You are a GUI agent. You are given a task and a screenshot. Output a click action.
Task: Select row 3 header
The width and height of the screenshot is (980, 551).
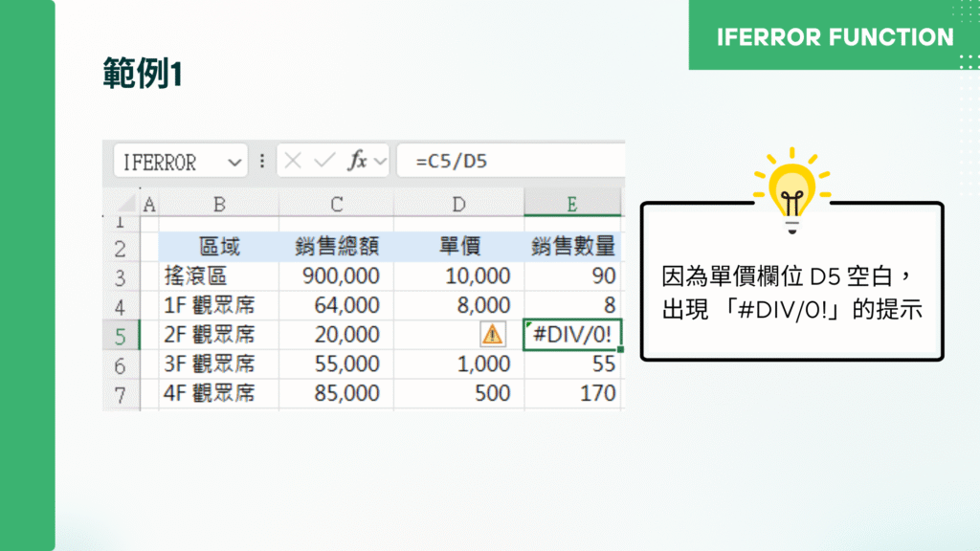122,276
